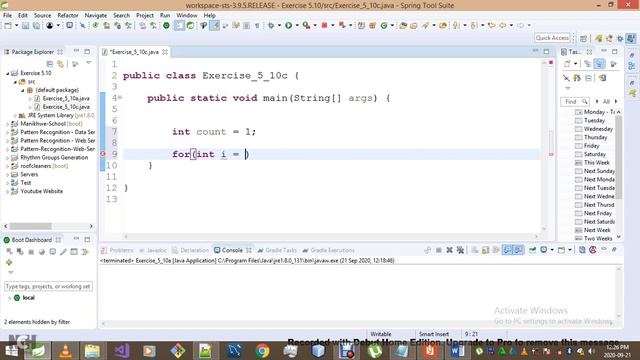The width and height of the screenshot is (640, 360).
Task: Toggle the highlighted breadcrumb toolbar button
Action: (x=179, y=26)
